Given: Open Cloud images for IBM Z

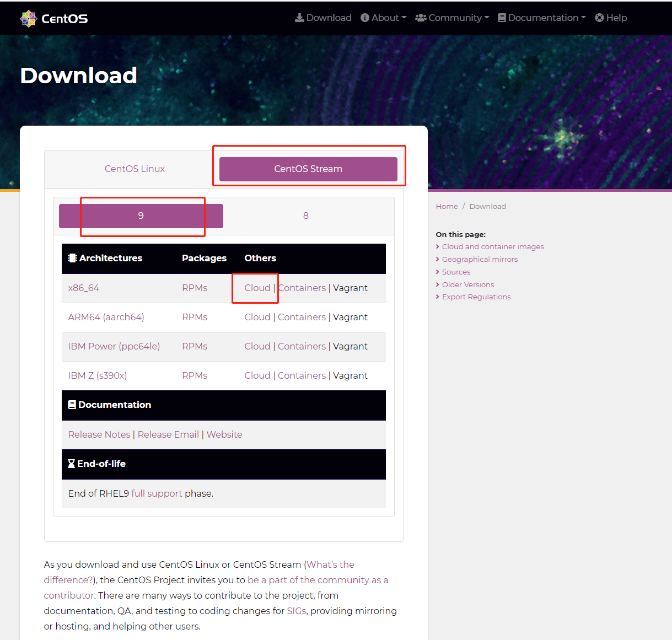Looking at the screenshot, I should 257,375.
